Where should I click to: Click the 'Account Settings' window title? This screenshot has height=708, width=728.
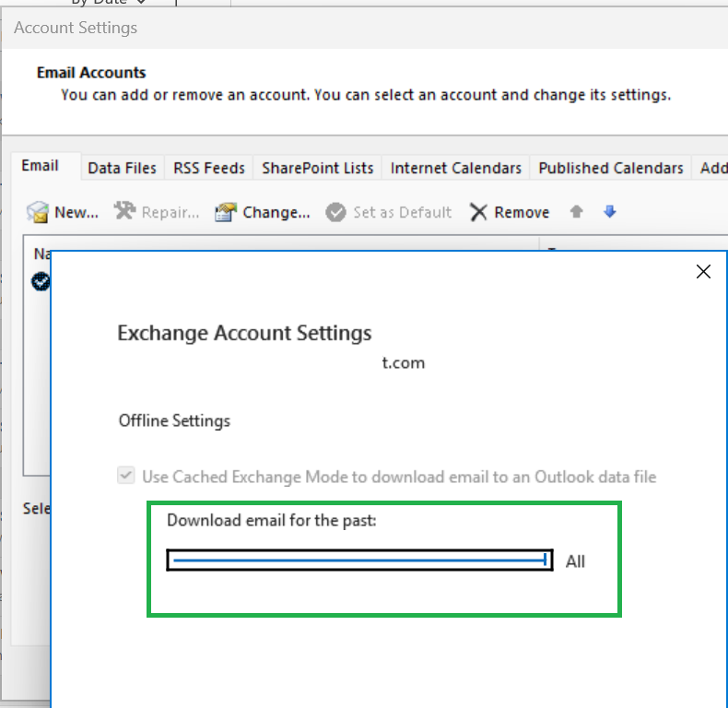pyautogui.click(x=76, y=28)
